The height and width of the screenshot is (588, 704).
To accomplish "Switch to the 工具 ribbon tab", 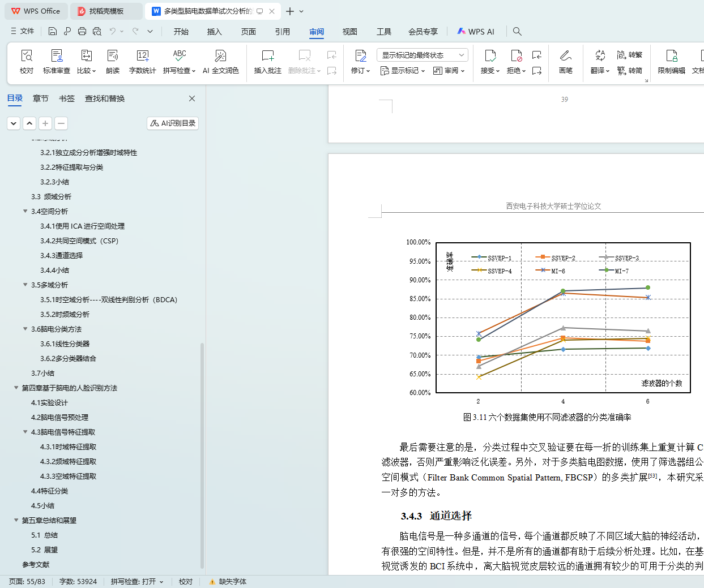I will (384, 32).
